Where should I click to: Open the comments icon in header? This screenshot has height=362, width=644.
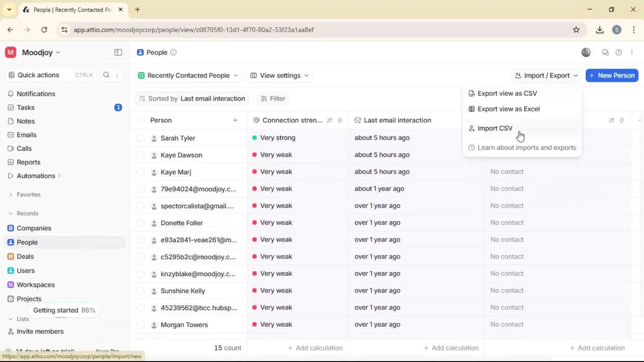(605, 52)
